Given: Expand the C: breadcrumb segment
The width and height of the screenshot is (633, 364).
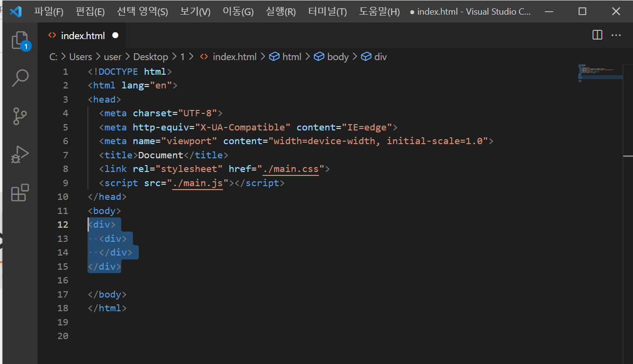Looking at the screenshot, I should (54, 57).
